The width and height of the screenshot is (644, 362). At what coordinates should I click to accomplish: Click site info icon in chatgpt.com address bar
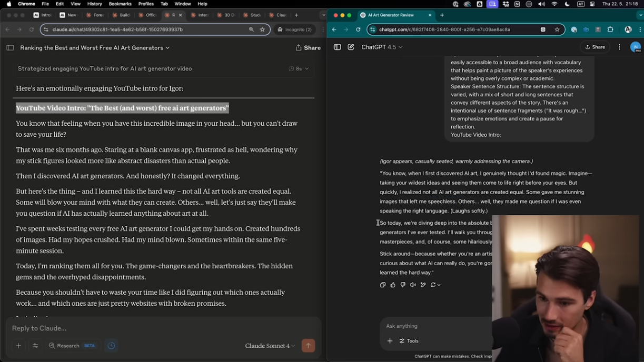pos(373,29)
